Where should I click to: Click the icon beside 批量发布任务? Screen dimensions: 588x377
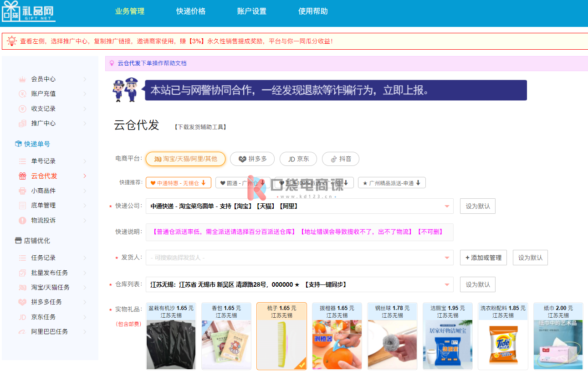point(22,273)
